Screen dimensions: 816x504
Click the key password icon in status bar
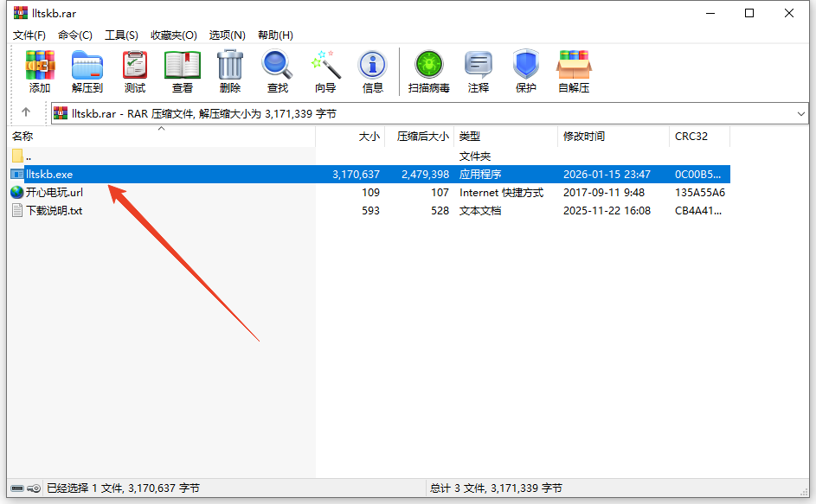[x=34, y=488]
